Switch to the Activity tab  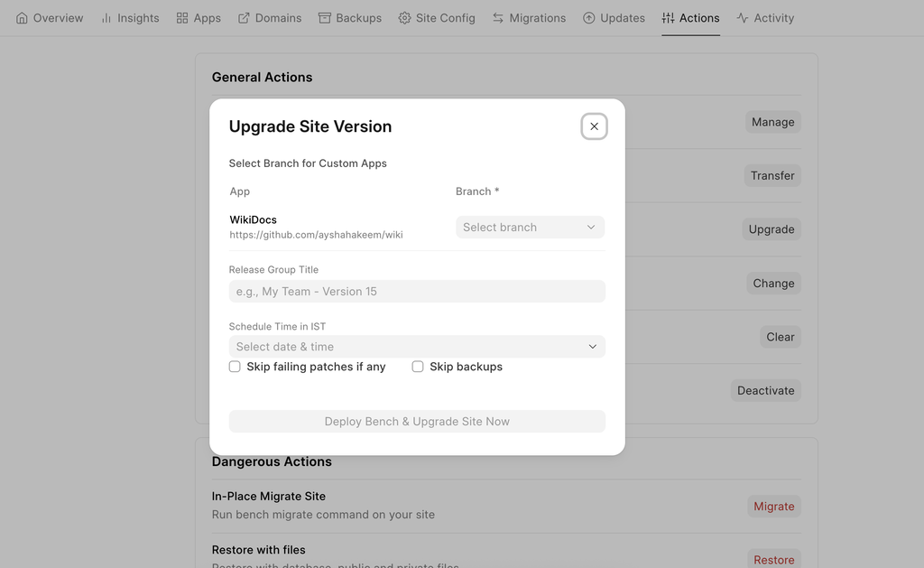coord(765,18)
